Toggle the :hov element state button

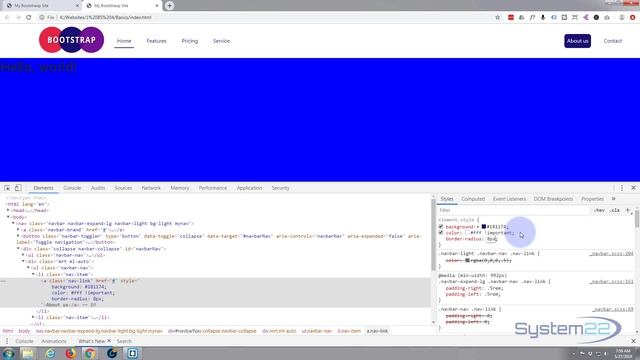point(599,210)
